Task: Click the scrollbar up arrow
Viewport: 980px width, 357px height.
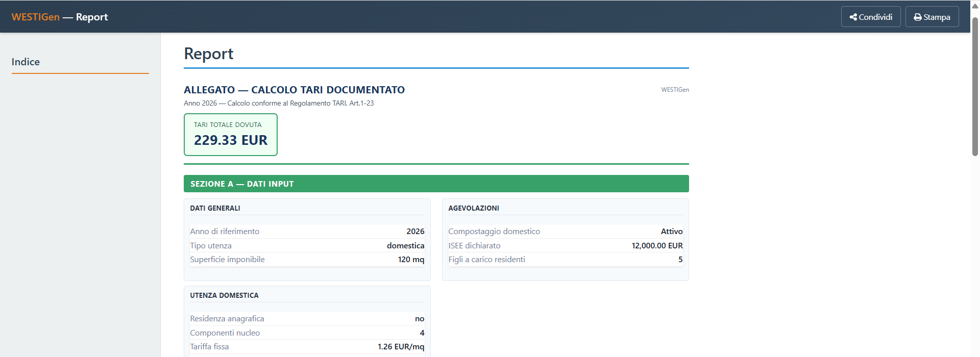Action: point(975,6)
